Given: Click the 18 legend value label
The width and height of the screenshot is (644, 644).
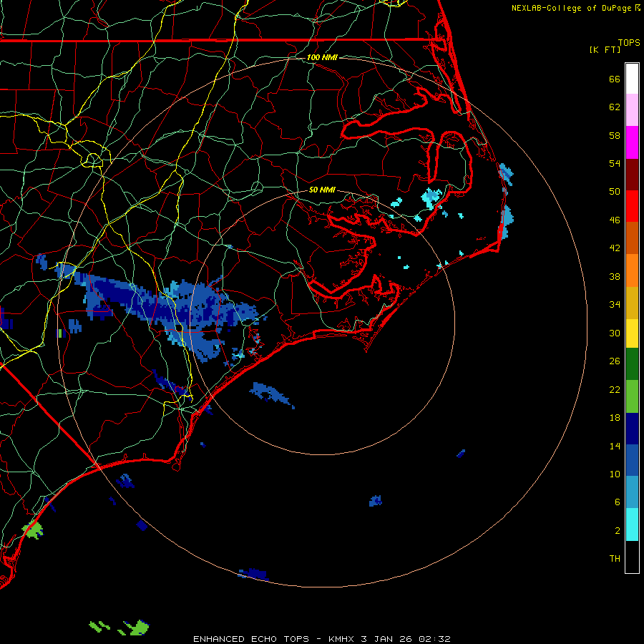Looking at the screenshot, I should [x=615, y=418].
